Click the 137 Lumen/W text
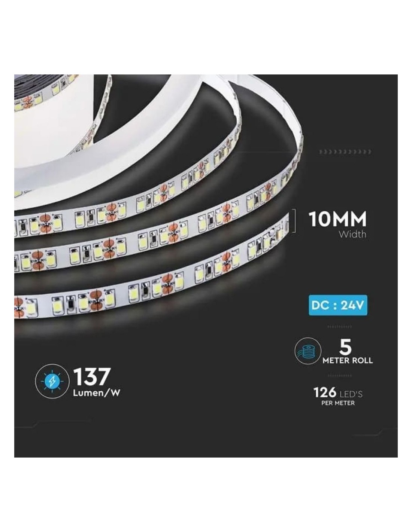Screen dimensions: 412x532 (x=98, y=381)
